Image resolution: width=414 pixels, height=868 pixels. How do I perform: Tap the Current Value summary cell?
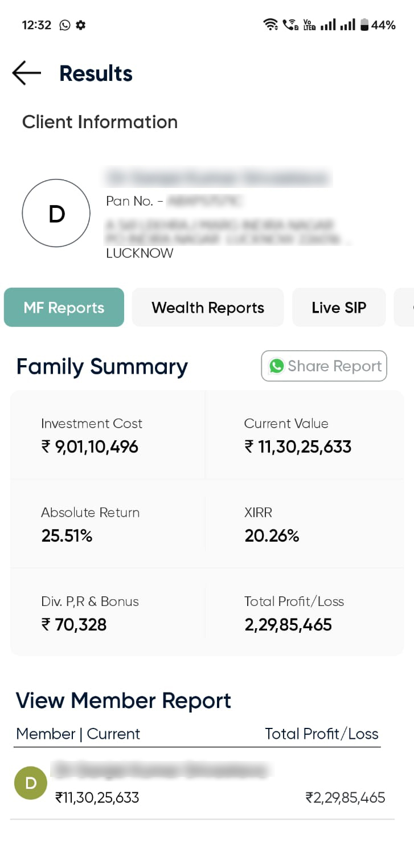305,436
